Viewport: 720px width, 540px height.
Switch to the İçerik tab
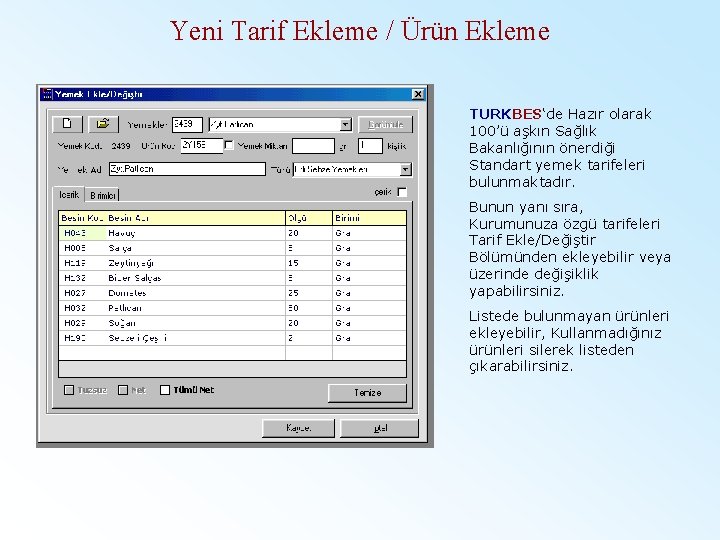coord(69,195)
